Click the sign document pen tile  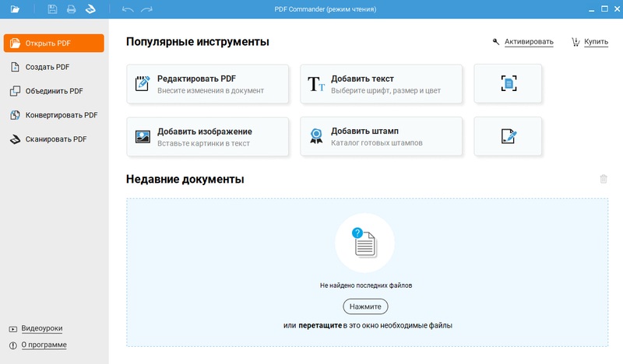[508, 137]
